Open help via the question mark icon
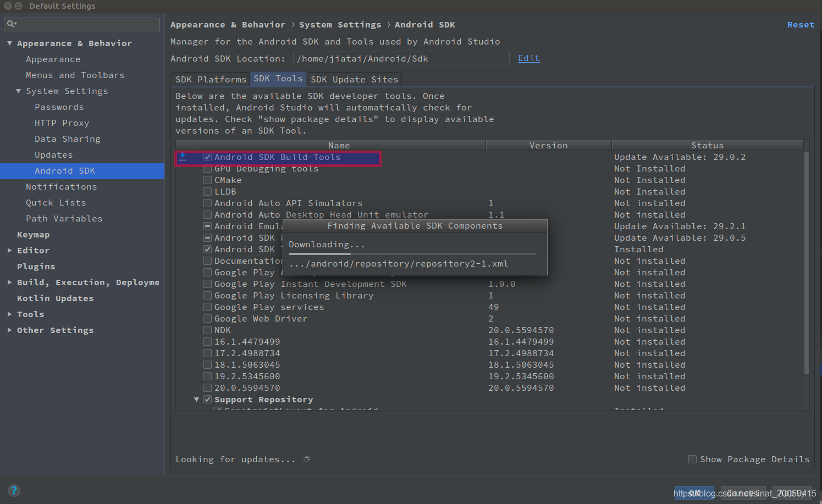This screenshot has height=504, width=822. coord(14,490)
